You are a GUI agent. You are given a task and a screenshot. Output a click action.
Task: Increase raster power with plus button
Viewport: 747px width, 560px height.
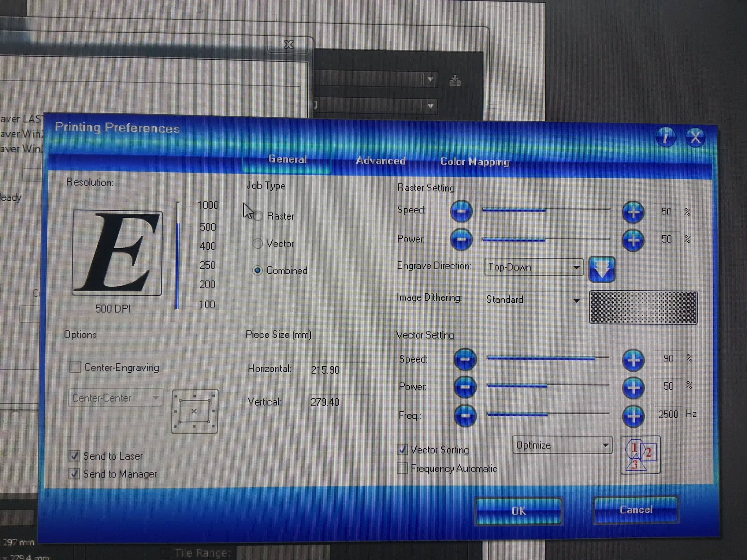pyautogui.click(x=633, y=240)
